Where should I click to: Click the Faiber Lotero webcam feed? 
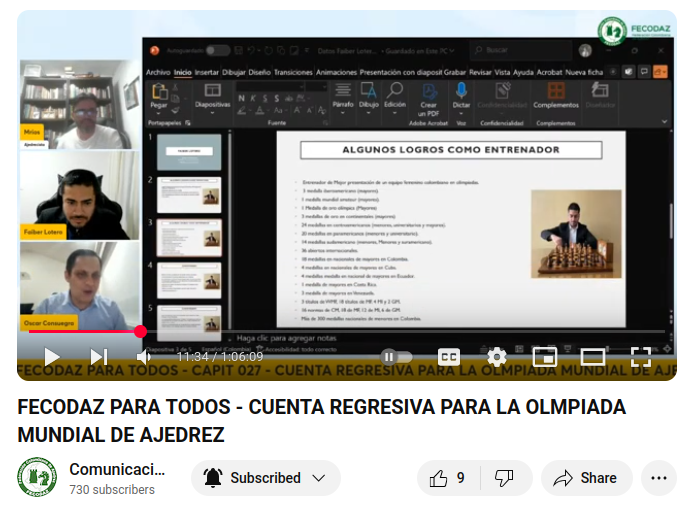coord(79,195)
